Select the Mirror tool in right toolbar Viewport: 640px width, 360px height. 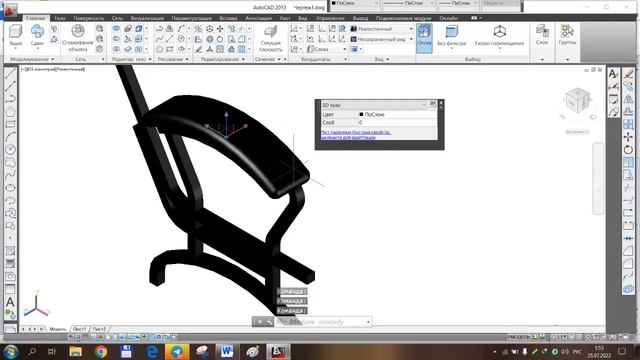tap(628, 99)
